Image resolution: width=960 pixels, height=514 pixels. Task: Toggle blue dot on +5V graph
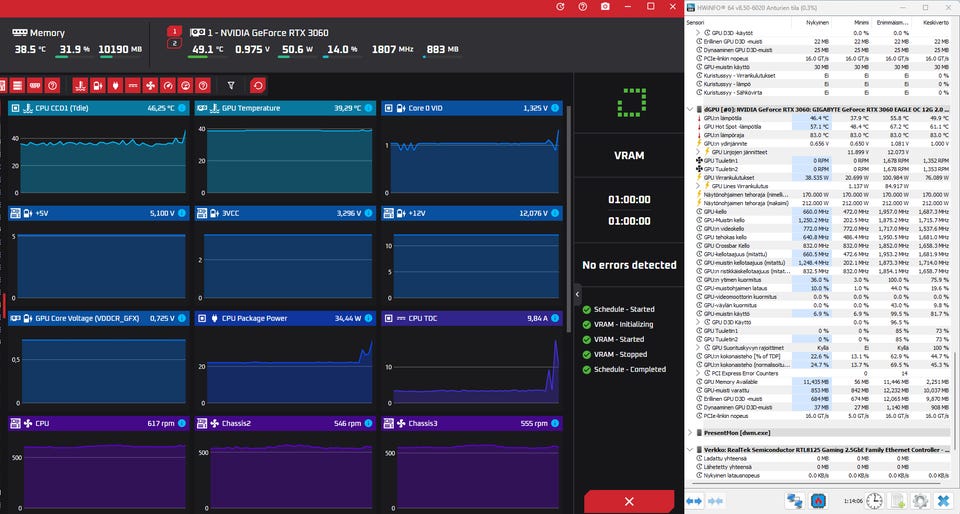click(x=182, y=214)
